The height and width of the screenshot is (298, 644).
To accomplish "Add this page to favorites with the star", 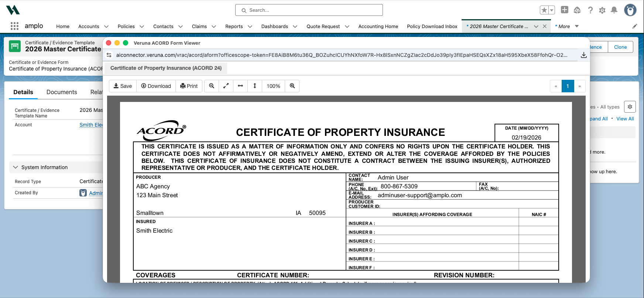I will (544, 10).
